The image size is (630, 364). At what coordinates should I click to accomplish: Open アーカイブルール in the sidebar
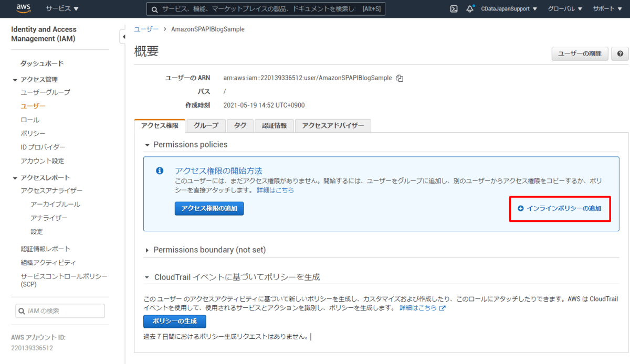click(x=55, y=204)
